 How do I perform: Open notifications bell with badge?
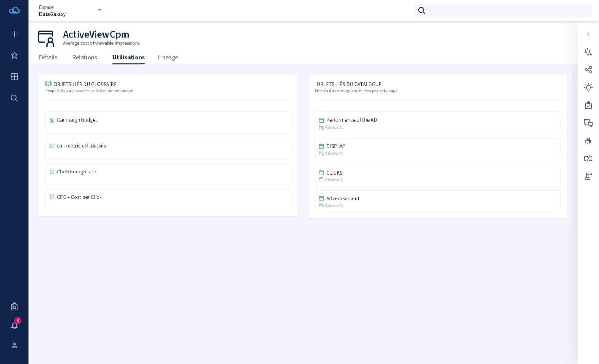[15, 325]
